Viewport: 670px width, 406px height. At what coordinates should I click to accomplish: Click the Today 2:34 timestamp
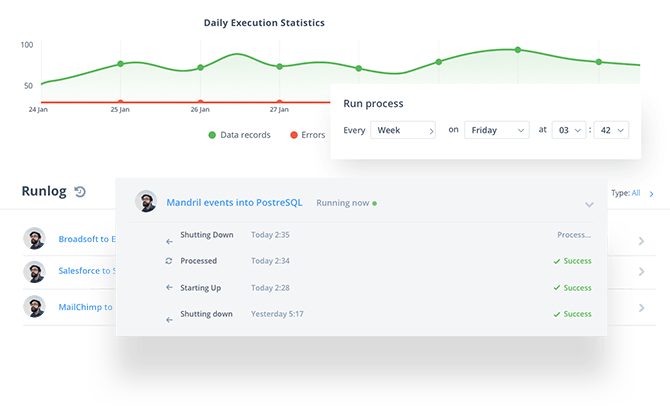pos(270,261)
